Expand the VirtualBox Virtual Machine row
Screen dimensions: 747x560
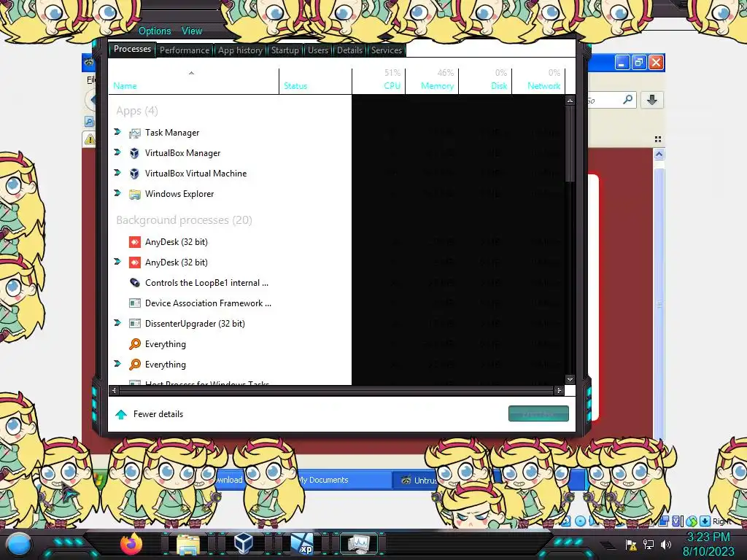pyautogui.click(x=117, y=173)
